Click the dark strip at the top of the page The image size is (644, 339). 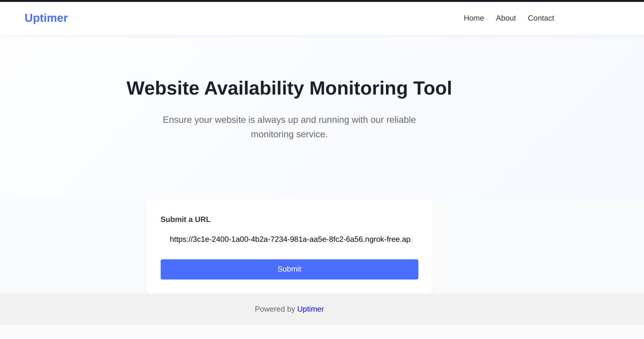322,1
